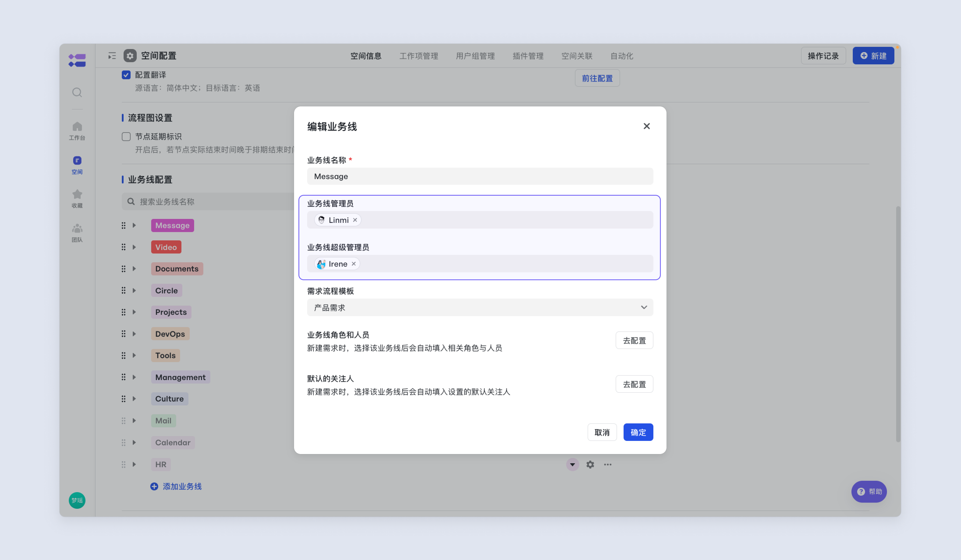Click Irene's avatar in the super admin field
Viewport: 961px width, 560px height.
[321, 264]
